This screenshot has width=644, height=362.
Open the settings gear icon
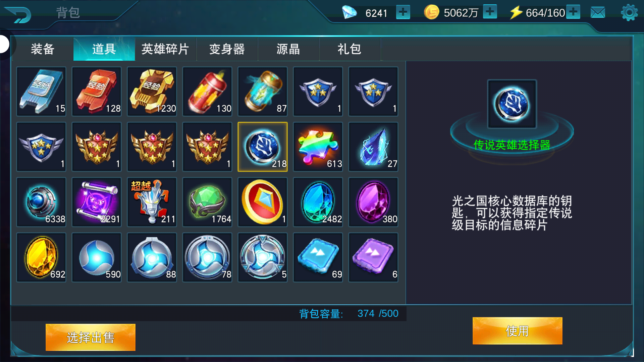[x=629, y=13]
